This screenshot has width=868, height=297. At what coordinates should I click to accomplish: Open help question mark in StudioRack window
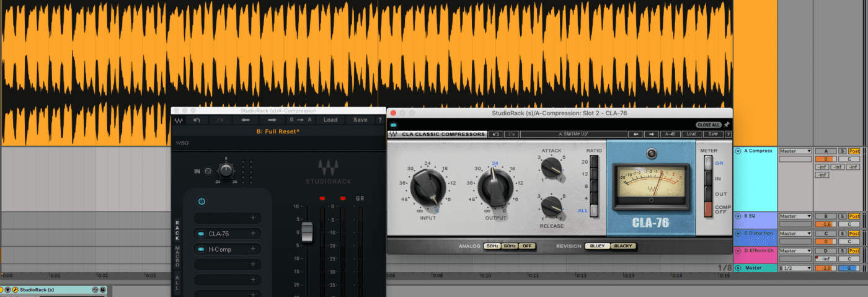(x=379, y=120)
